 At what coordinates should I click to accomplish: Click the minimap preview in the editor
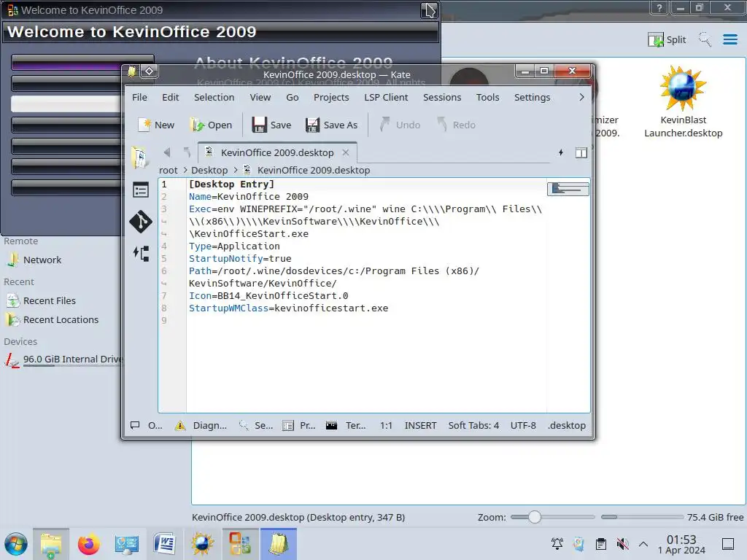(x=568, y=189)
